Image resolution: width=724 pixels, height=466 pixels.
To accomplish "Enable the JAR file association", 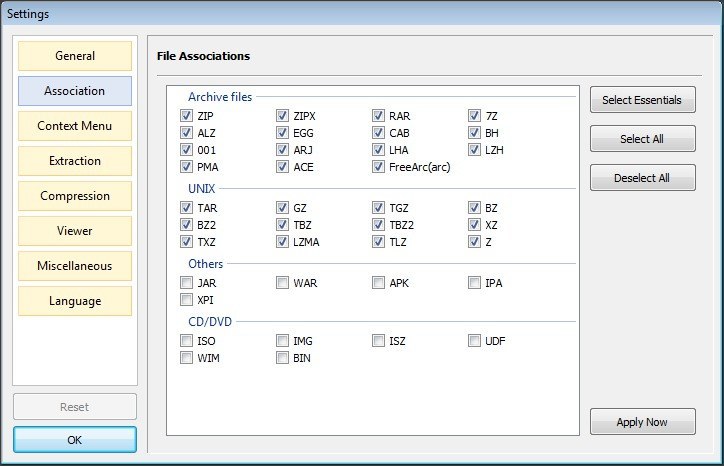I will (x=186, y=283).
